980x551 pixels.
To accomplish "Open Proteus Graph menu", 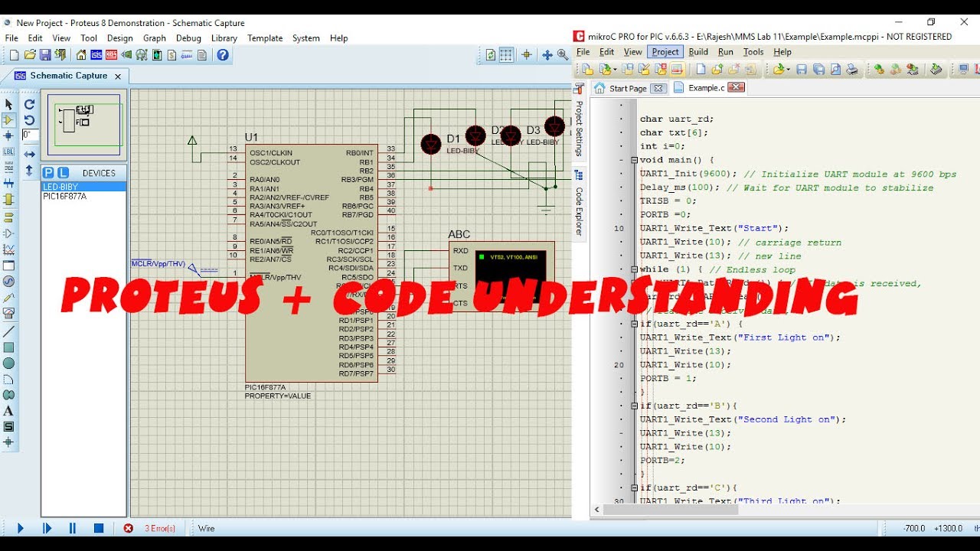I will (154, 38).
